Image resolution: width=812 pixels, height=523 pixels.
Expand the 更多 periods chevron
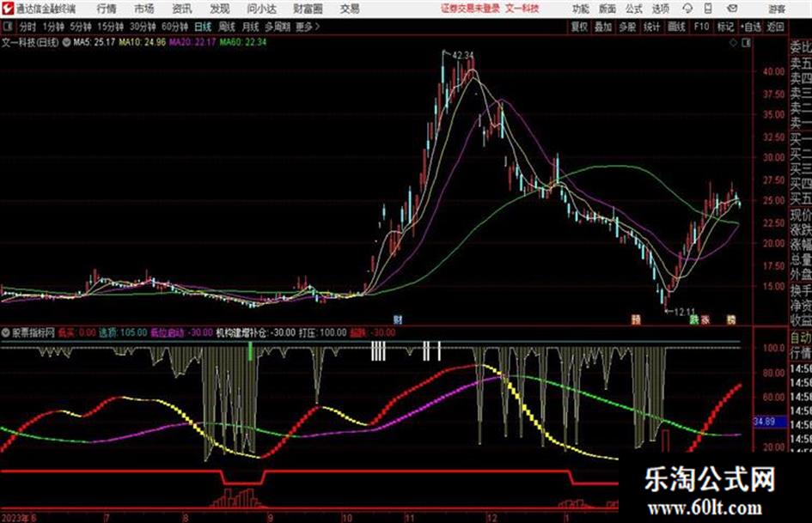click(308, 27)
